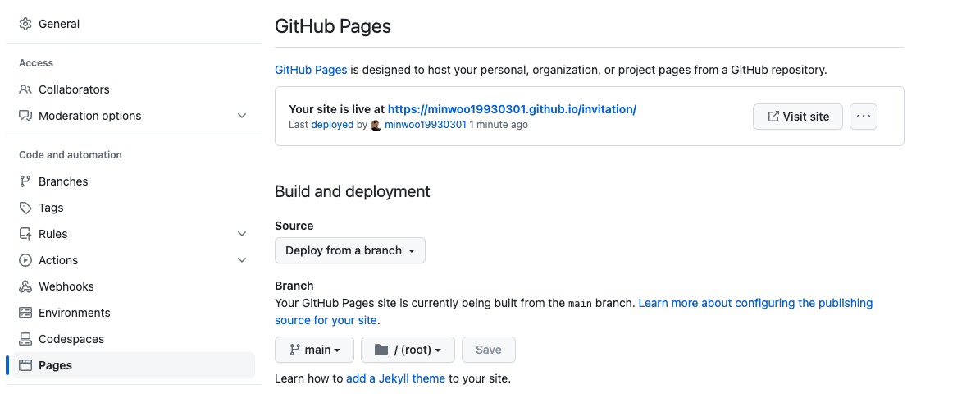The height and width of the screenshot is (394, 980).
Task: Click the Code and automation section header
Action: (71, 154)
